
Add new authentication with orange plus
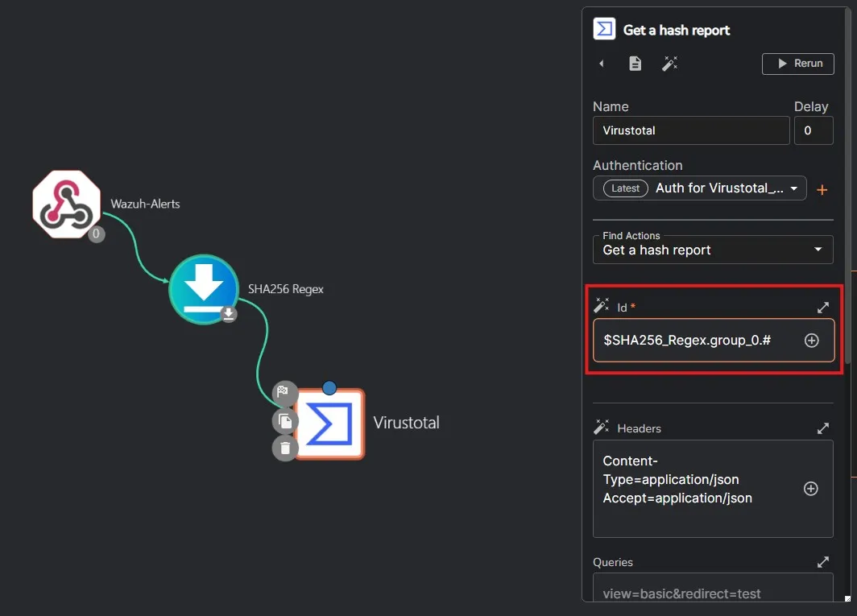click(822, 190)
